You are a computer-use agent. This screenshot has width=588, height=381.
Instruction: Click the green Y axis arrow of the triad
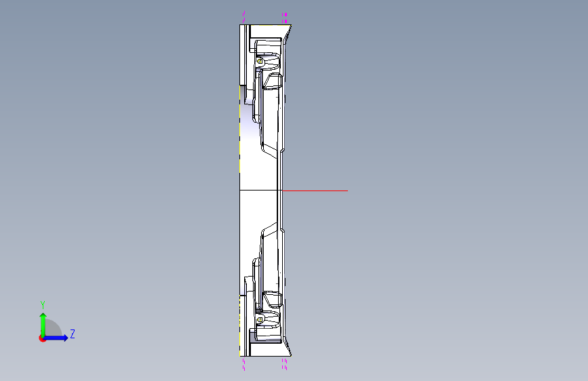pos(43,324)
